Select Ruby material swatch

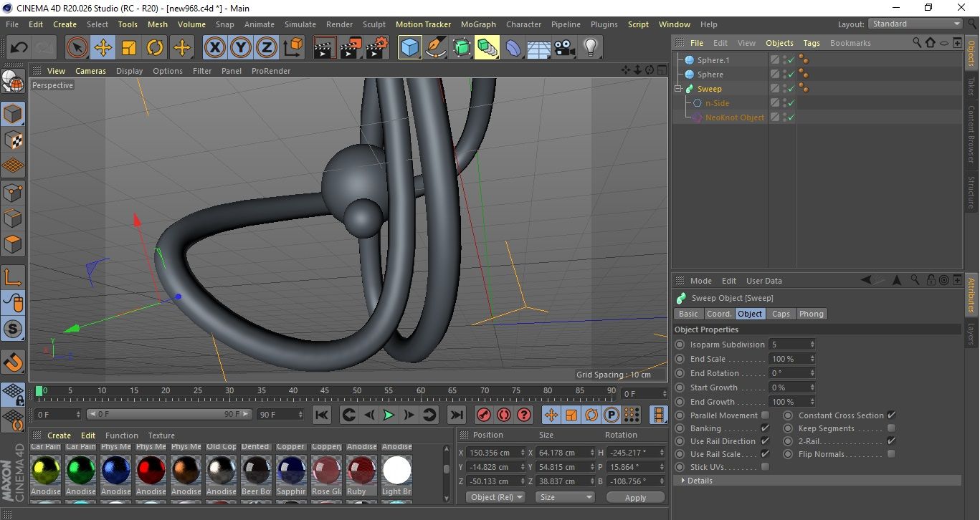tap(361, 471)
